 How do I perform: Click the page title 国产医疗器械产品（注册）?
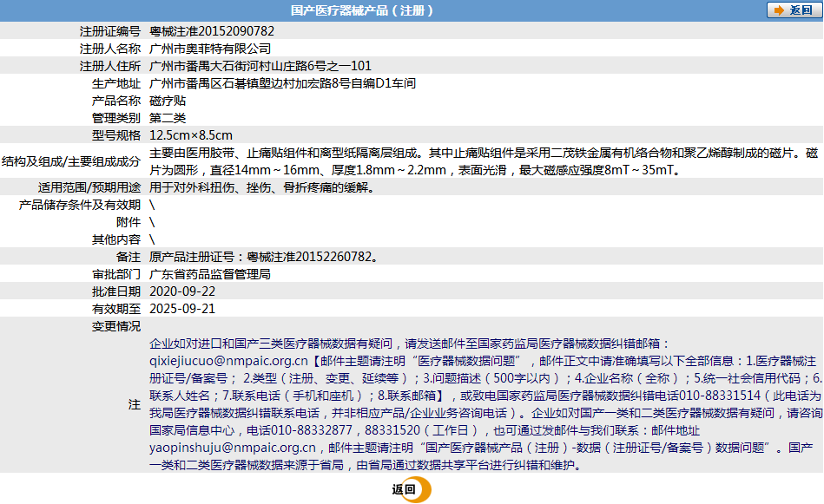[x=362, y=10]
